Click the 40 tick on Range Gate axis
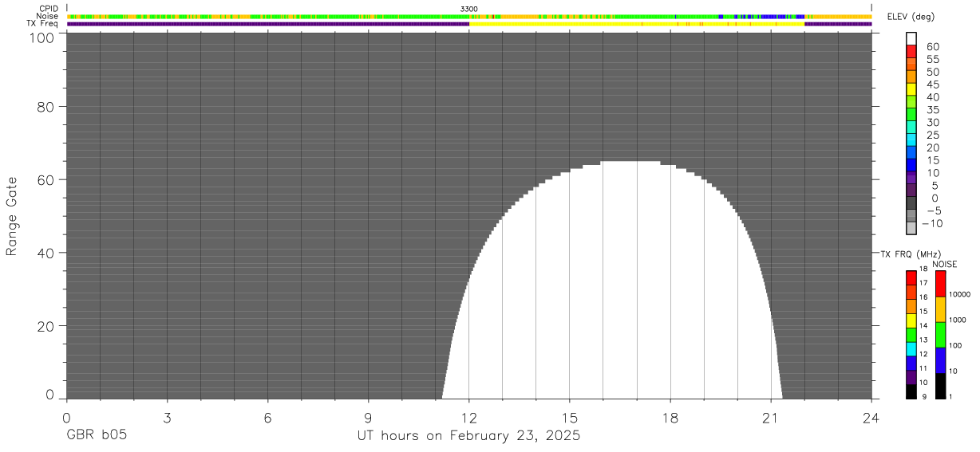Screen dimensions: 980x452 [x=45, y=253]
